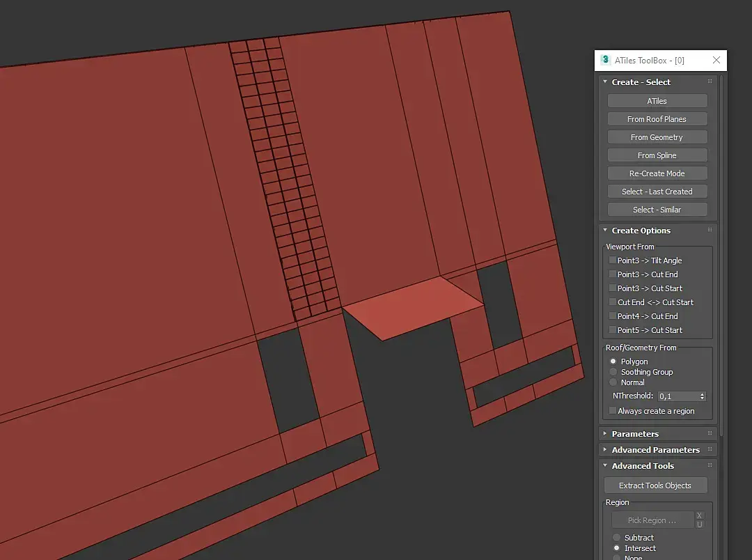The width and height of the screenshot is (752, 560).
Task: Click the grip icon of Advanced Parameters rollout
Action: coord(710,450)
